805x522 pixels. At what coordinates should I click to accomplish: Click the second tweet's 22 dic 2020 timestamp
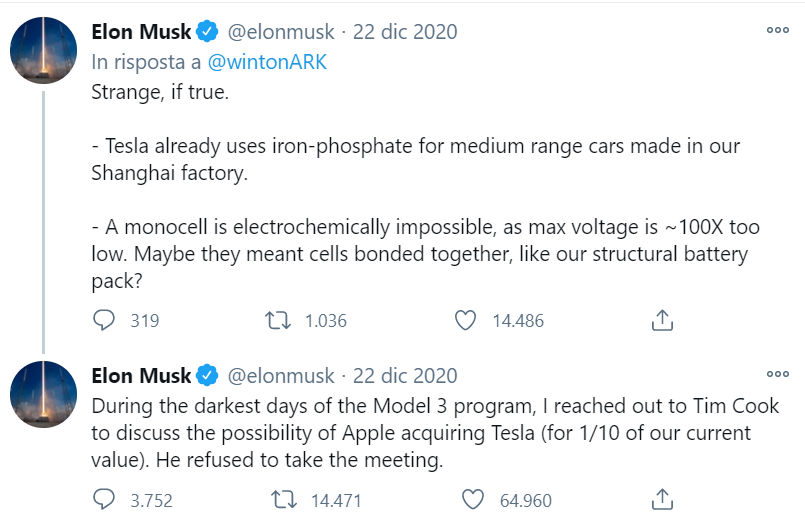(x=405, y=376)
